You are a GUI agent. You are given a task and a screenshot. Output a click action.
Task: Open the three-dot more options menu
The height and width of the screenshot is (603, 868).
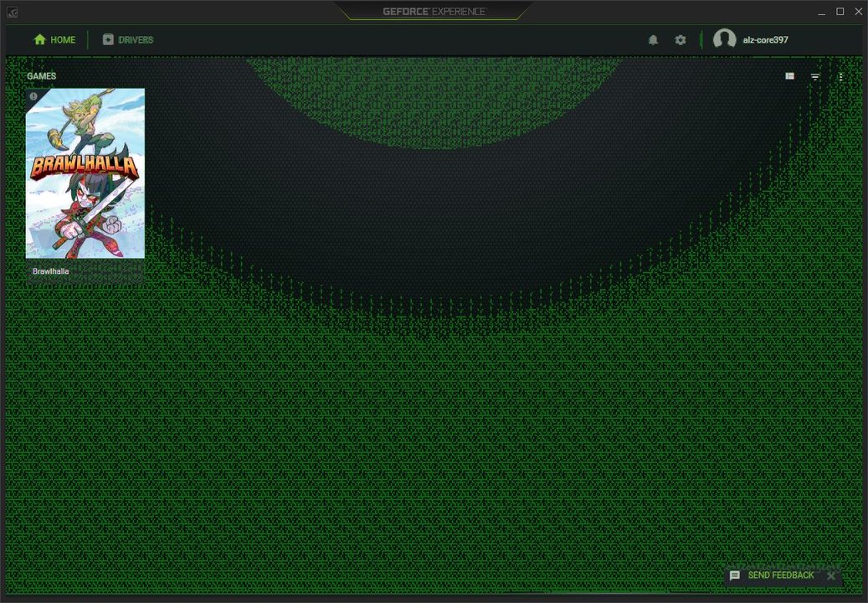841,77
